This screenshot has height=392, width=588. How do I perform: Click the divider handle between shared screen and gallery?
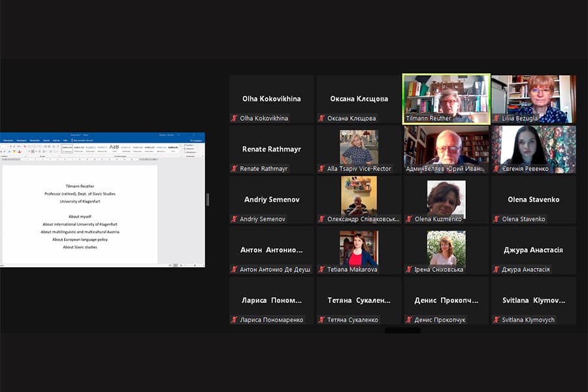(208, 199)
